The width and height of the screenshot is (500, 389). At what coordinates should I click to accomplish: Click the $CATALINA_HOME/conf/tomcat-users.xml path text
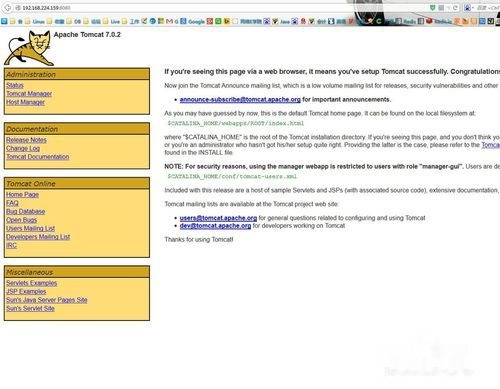(232, 176)
